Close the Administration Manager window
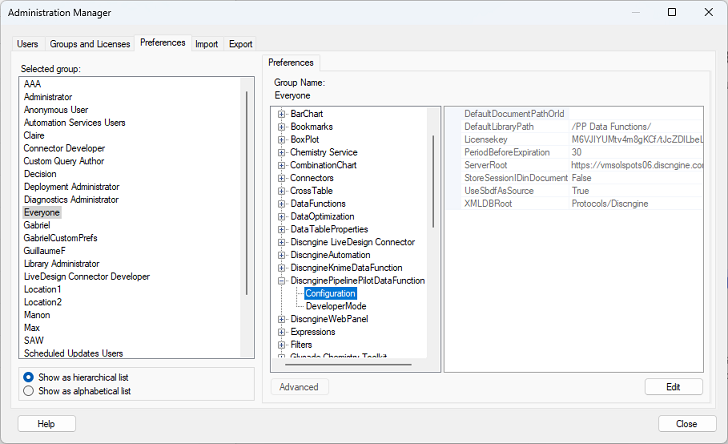The image size is (728, 444). (x=708, y=12)
